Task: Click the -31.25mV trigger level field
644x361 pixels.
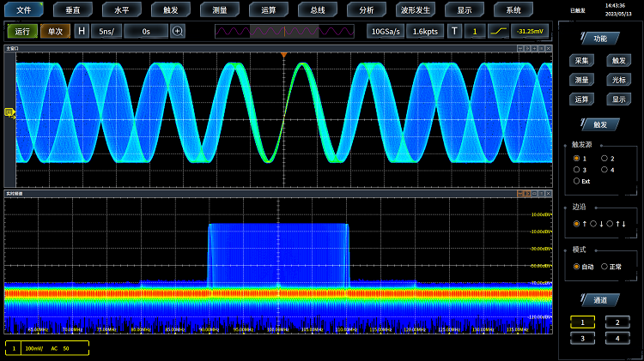Action: tap(532, 31)
